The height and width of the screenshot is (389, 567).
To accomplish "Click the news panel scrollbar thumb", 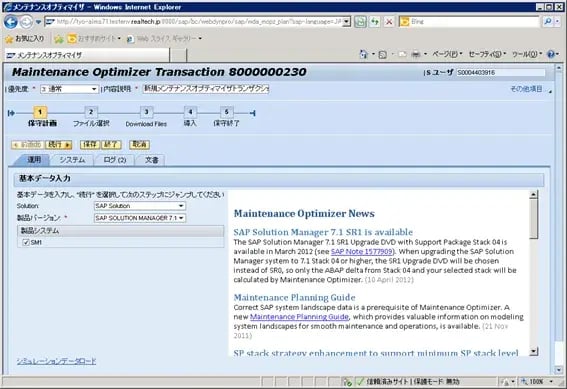I will pyautogui.click(x=533, y=219).
